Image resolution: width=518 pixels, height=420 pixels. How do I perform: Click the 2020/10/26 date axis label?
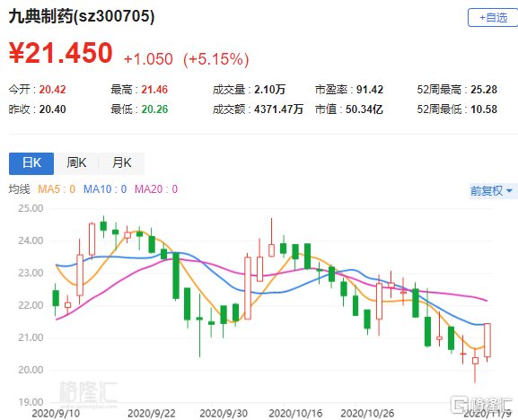[x=367, y=413]
